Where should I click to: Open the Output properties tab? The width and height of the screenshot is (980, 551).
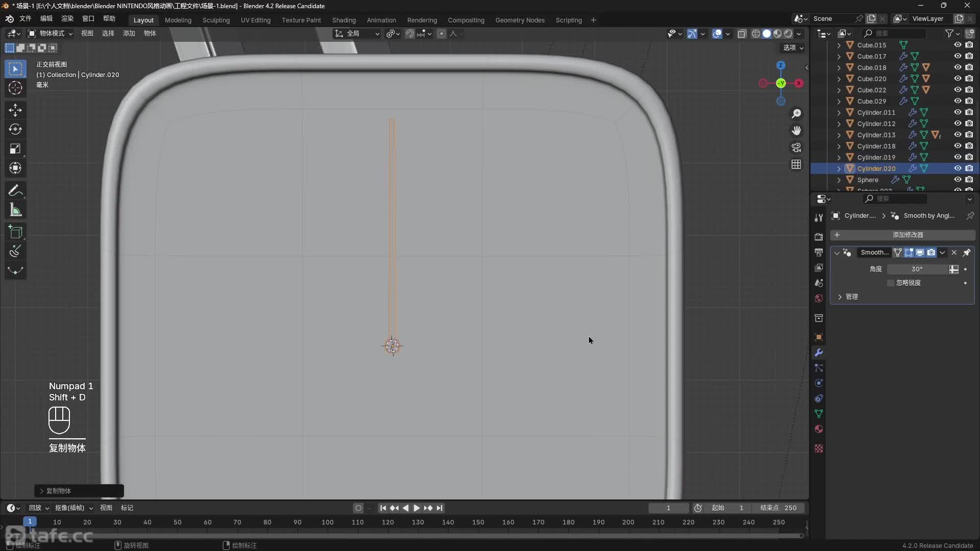(819, 253)
